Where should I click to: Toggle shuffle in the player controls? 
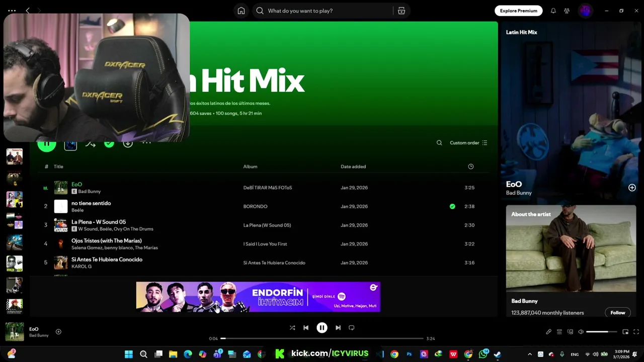tap(292, 328)
